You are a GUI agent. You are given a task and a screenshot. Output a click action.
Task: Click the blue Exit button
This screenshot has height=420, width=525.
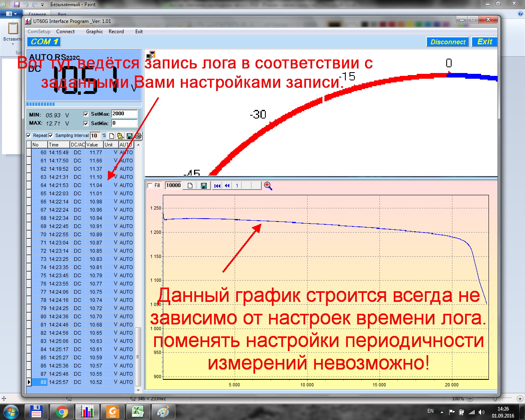click(x=484, y=42)
